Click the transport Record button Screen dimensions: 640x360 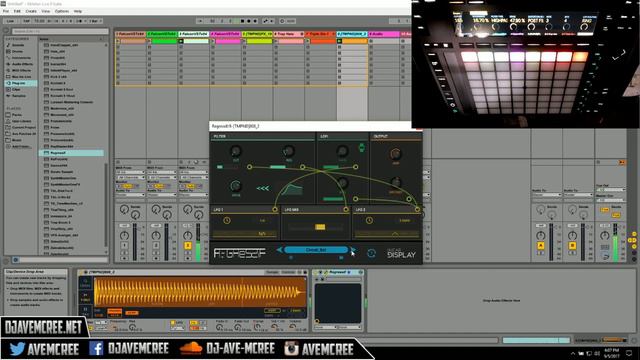pos(256,21)
